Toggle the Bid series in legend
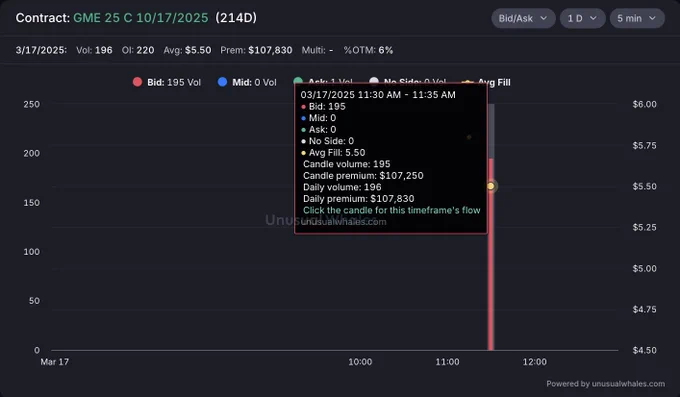 [167, 82]
